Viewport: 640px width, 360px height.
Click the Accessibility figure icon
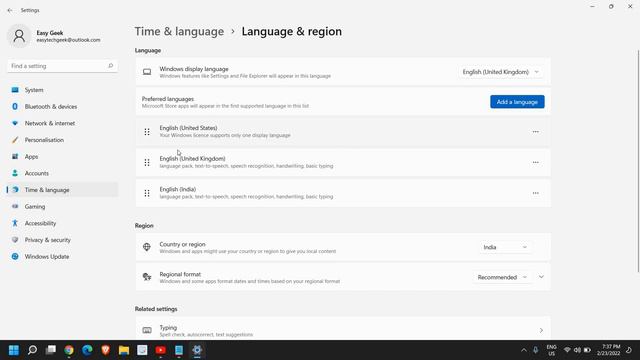coord(15,223)
